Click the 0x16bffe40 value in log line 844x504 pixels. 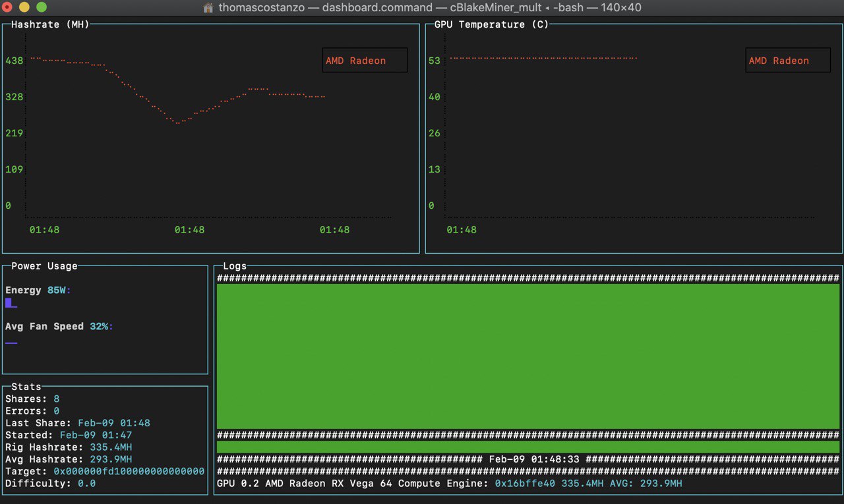525,484
